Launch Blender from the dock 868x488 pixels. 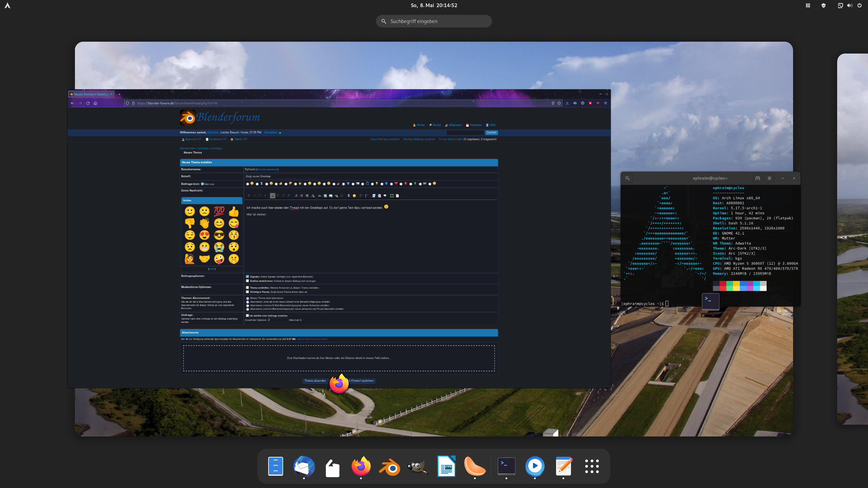click(x=389, y=467)
